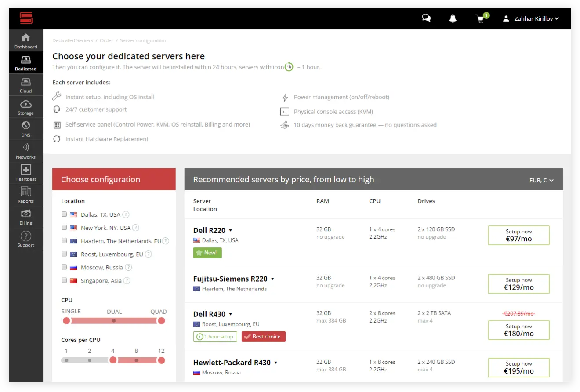580x392 pixels.
Task: Click the DUAL midpoint on CPU slider
Action: pyautogui.click(x=114, y=321)
